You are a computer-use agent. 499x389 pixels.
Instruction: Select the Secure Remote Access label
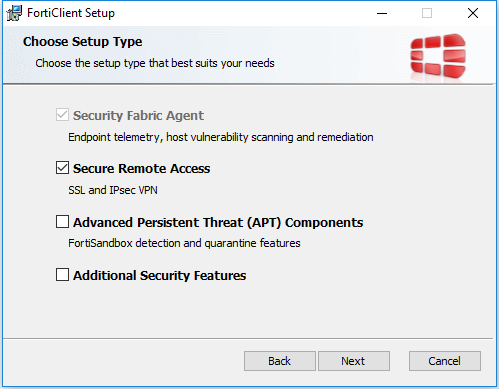point(141,168)
